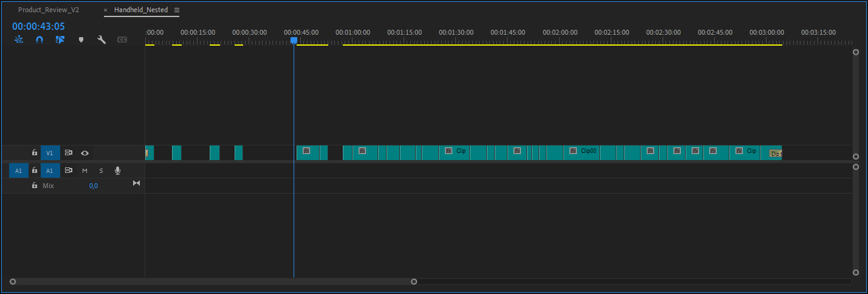Click the Mix track output arrows icon

(x=136, y=183)
